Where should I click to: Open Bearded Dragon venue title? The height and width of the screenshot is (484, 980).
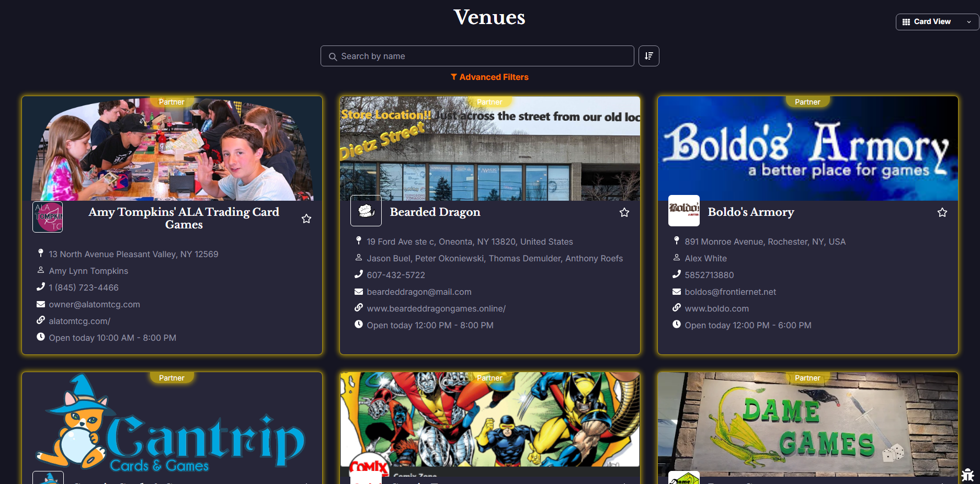click(435, 212)
